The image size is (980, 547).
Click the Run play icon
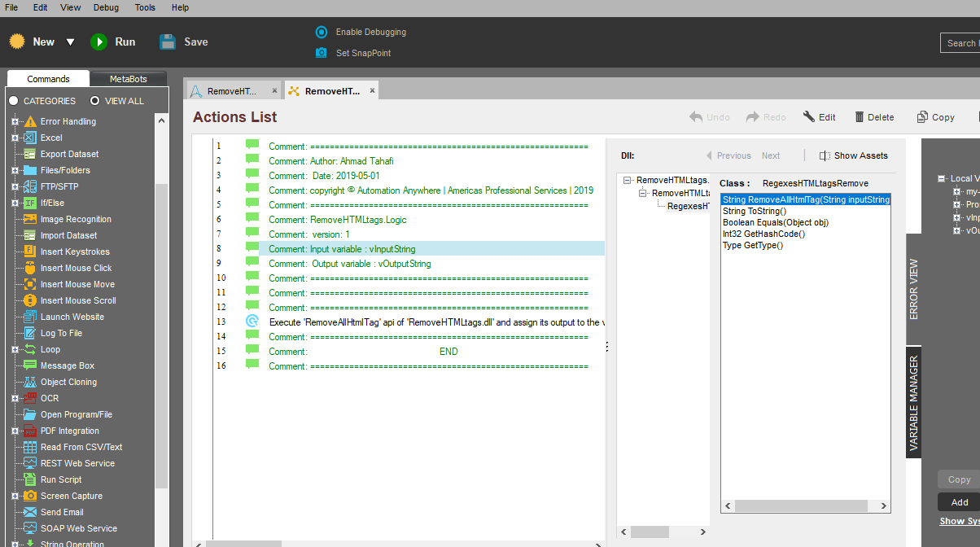(98, 42)
